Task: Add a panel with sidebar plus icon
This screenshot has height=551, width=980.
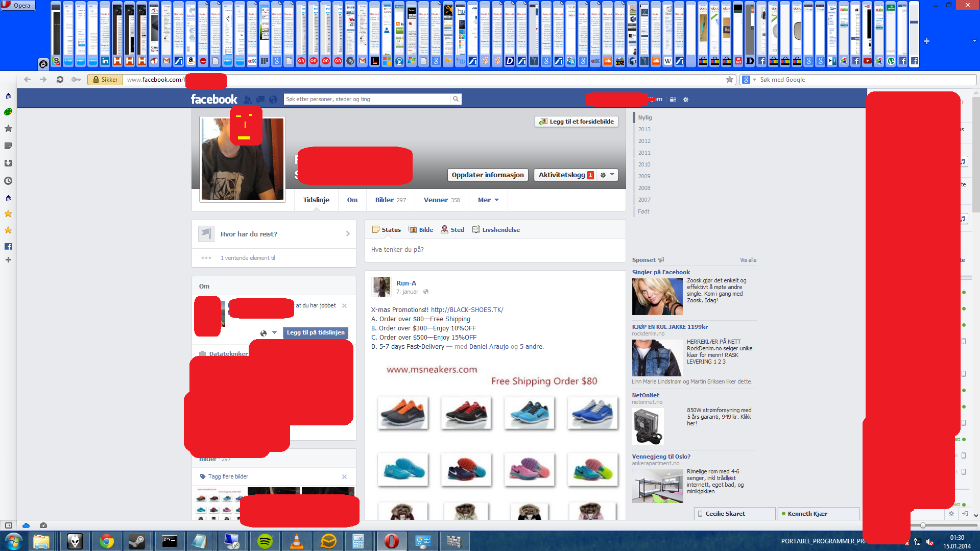Action: (x=8, y=259)
